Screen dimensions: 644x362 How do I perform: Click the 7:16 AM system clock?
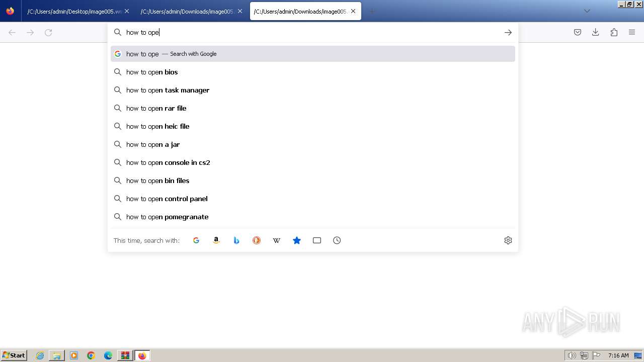tap(618, 355)
